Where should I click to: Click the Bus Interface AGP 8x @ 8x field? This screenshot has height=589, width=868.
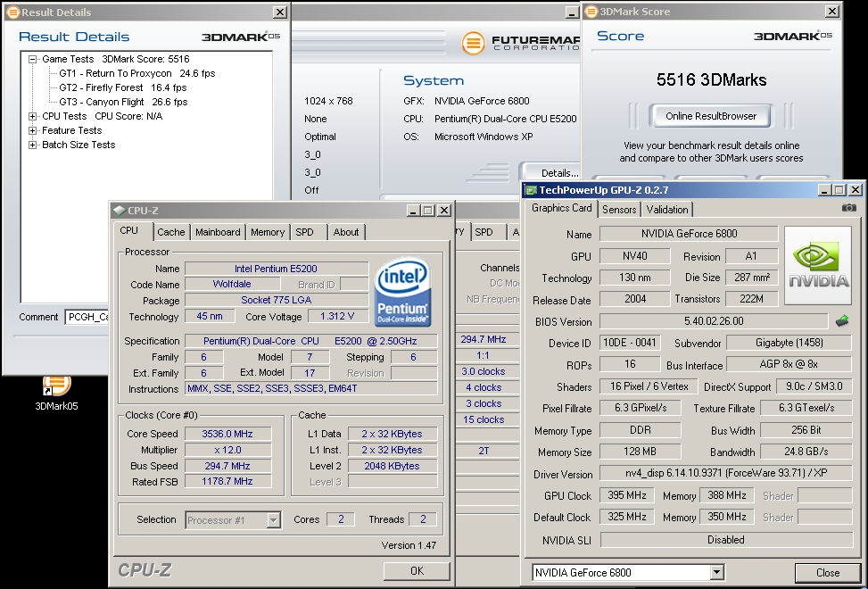click(x=789, y=364)
